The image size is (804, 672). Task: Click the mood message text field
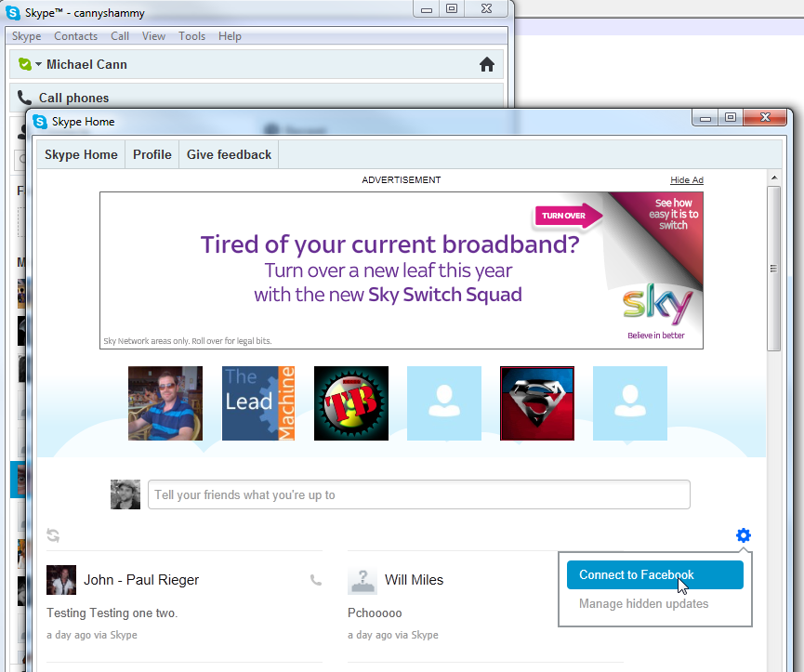[x=418, y=495]
